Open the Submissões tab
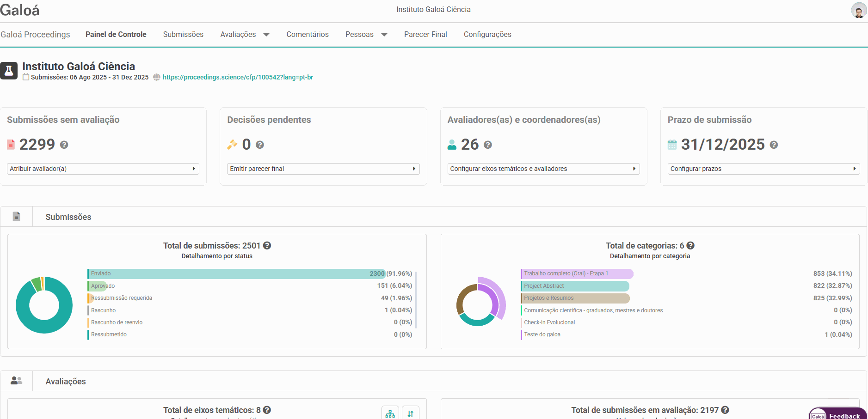Image resolution: width=868 pixels, height=419 pixels. coord(183,35)
